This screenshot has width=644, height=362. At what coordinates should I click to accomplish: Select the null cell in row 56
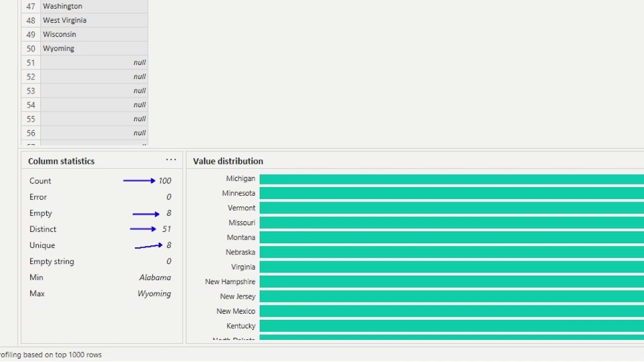[x=95, y=133]
